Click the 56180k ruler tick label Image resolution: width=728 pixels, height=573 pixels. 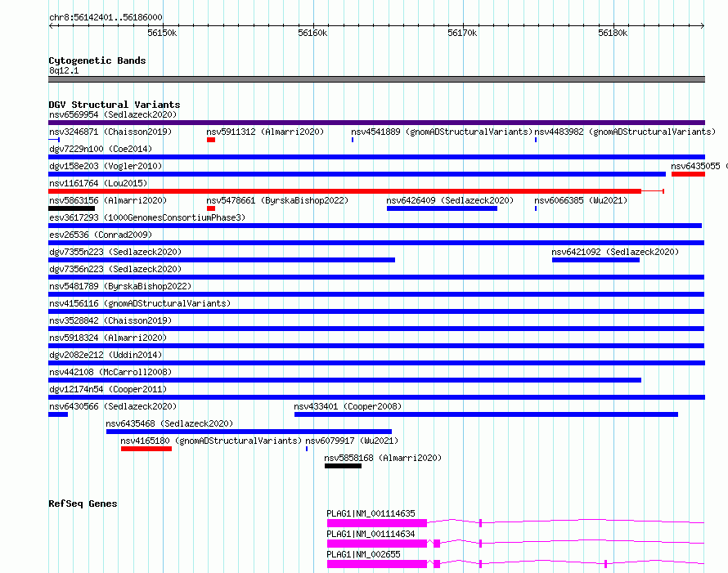(x=613, y=33)
